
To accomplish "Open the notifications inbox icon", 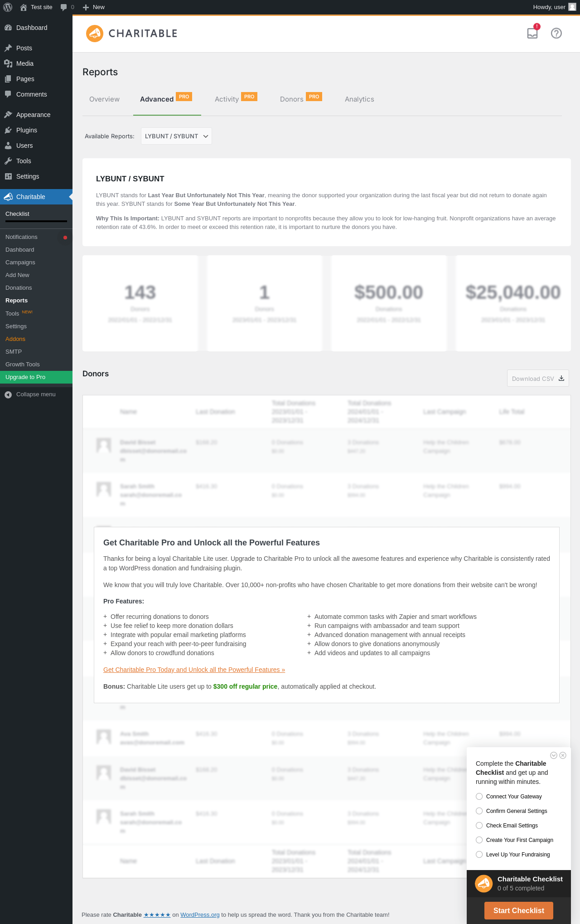I will point(532,33).
